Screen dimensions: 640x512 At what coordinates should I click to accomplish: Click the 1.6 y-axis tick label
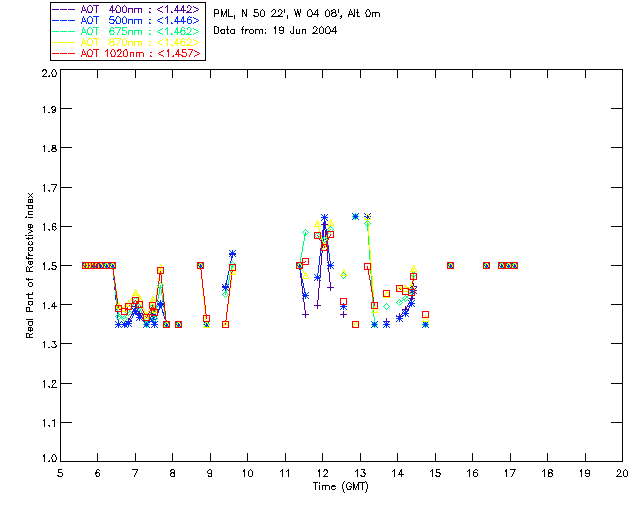[x=49, y=227]
